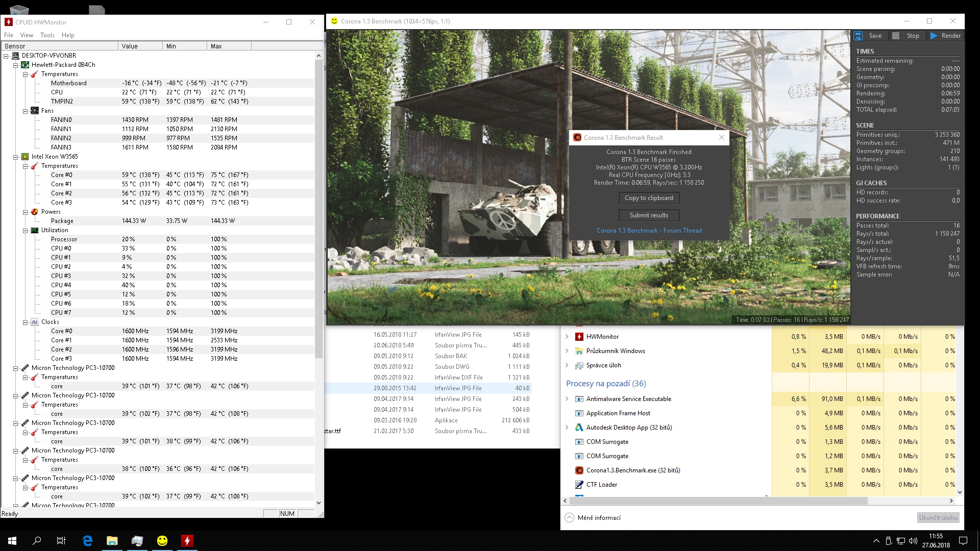Click the Save icon in Corona toolbar
Image resolution: width=980 pixels, height=551 pixels.
(x=858, y=36)
